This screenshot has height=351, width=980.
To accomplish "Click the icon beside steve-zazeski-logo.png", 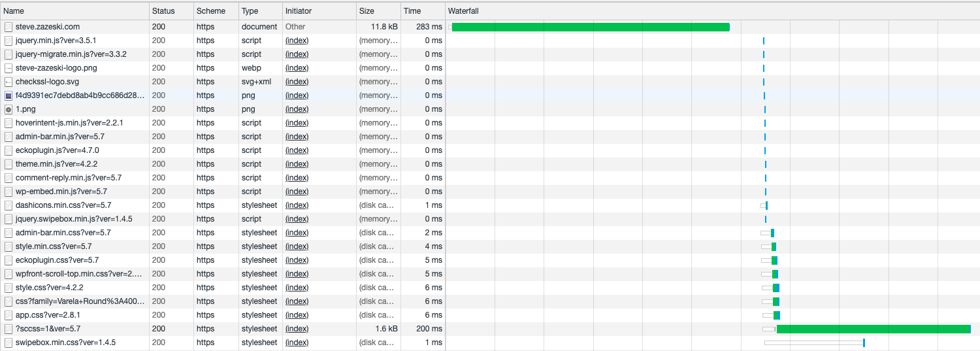I will click(8, 68).
